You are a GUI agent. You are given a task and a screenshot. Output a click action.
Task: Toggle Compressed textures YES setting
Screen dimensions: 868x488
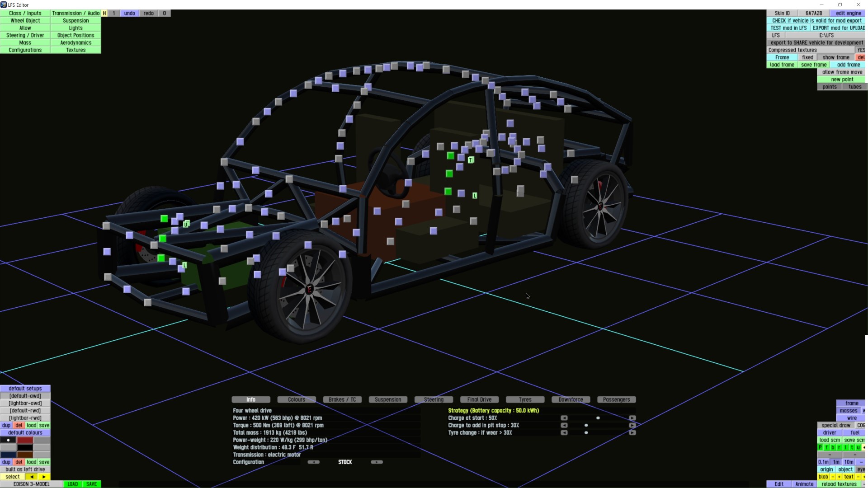click(860, 50)
